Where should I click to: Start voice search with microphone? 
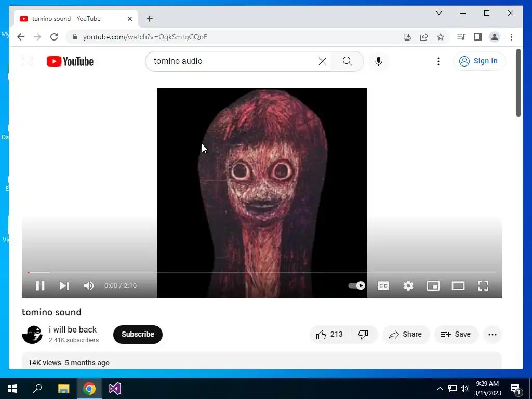[x=379, y=61]
